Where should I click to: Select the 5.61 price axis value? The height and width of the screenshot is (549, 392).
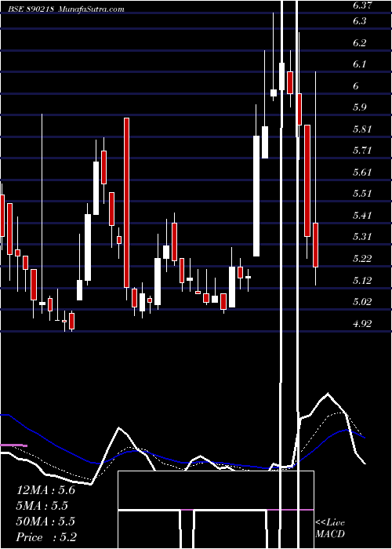[x=362, y=173]
